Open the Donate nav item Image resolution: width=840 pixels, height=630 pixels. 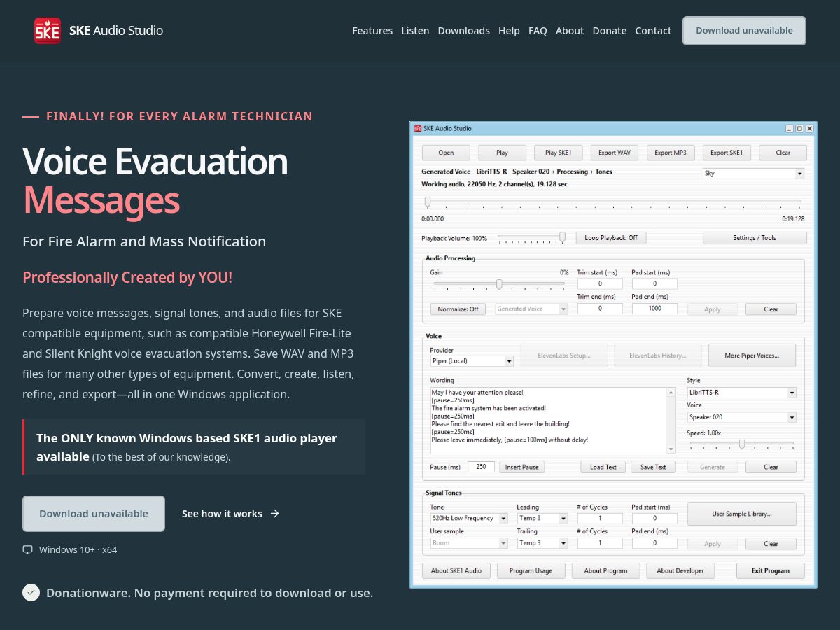[610, 31]
